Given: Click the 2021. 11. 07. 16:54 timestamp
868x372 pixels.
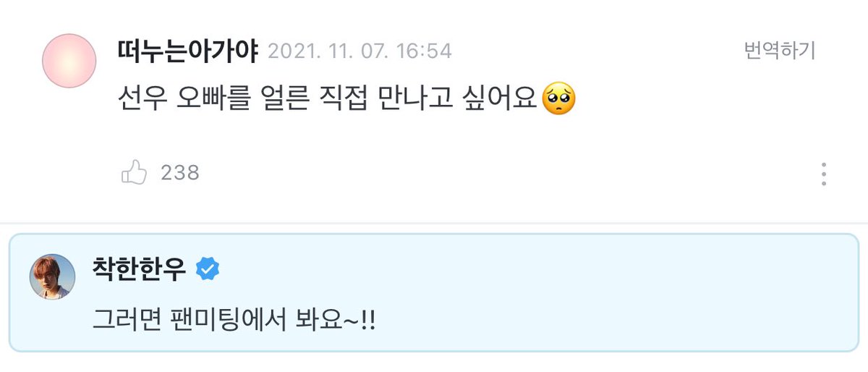Looking at the screenshot, I should pyautogui.click(x=359, y=51).
